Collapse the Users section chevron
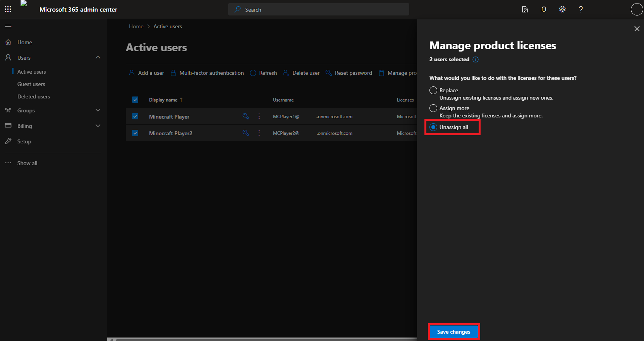644x341 pixels. tap(98, 57)
